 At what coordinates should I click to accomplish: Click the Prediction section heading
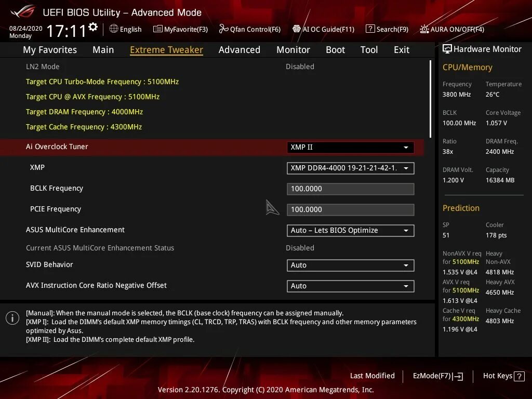point(461,208)
